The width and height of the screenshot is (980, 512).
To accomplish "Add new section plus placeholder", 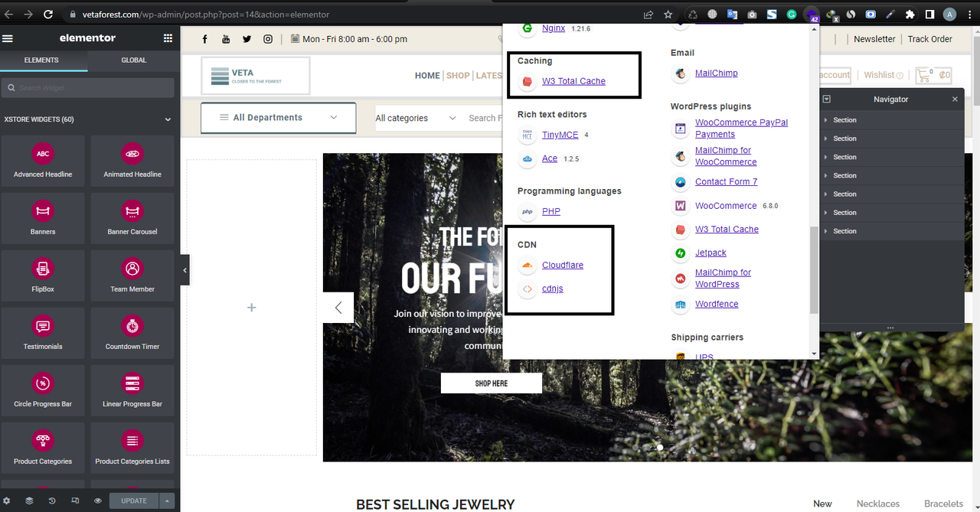I will pyautogui.click(x=251, y=308).
